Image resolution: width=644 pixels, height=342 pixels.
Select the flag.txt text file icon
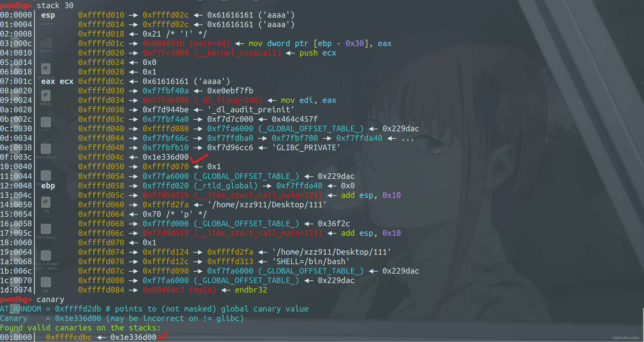[15, 96]
